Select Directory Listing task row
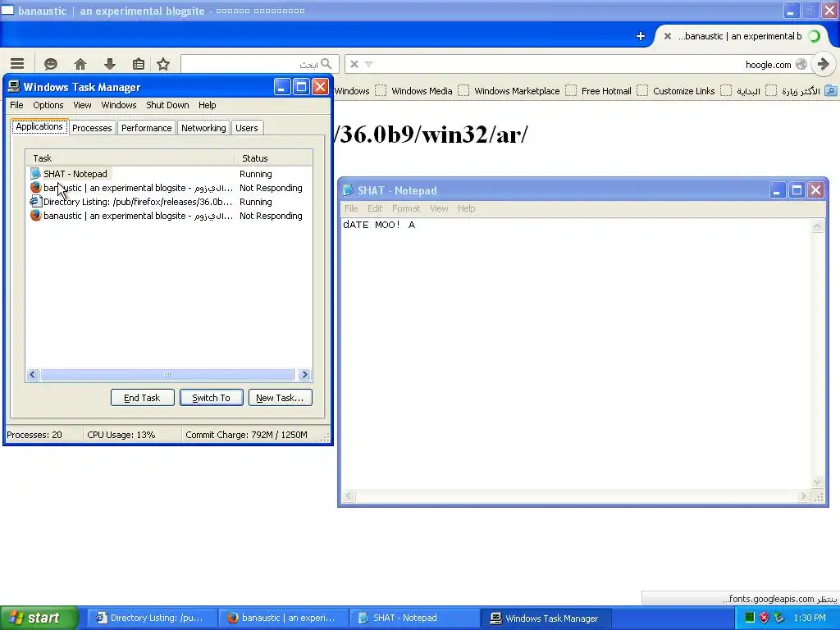The height and width of the screenshot is (630, 840). pos(169,202)
